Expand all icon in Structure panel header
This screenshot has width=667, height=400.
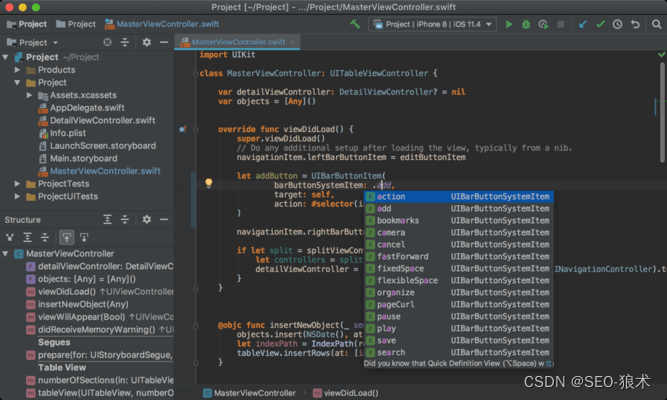(x=107, y=220)
